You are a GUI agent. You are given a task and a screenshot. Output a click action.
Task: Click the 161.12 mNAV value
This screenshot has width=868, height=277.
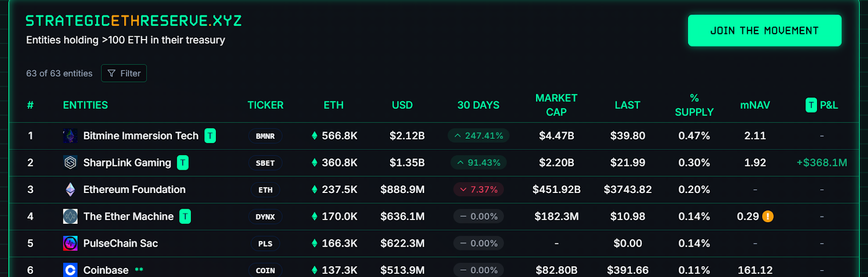(755, 270)
